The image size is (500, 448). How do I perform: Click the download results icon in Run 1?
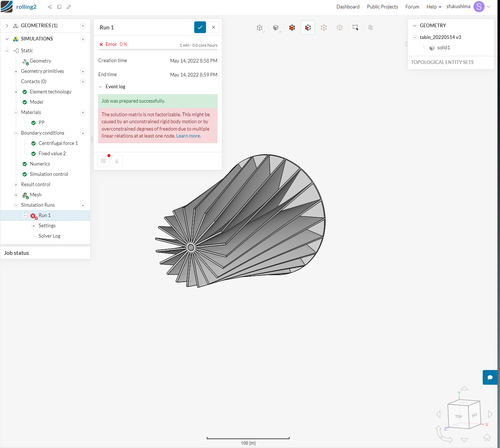tap(117, 161)
